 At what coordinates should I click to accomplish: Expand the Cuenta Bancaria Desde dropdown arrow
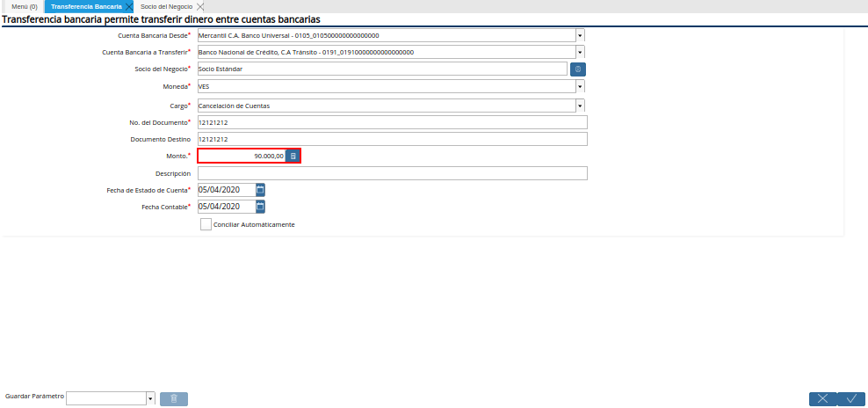pyautogui.click(x=580, y=35)
